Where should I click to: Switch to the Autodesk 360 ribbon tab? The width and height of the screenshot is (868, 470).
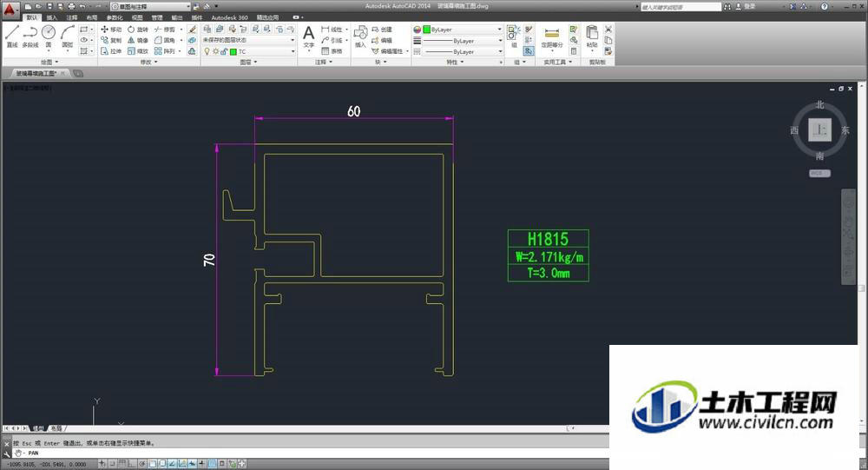[x=229, y=17]
